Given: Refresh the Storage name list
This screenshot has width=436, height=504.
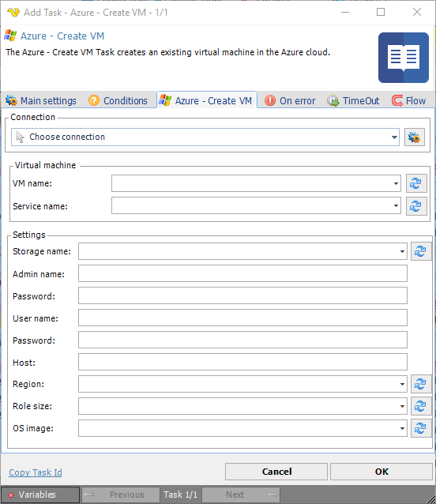Looking at the screenshot, I should [420, 251].
